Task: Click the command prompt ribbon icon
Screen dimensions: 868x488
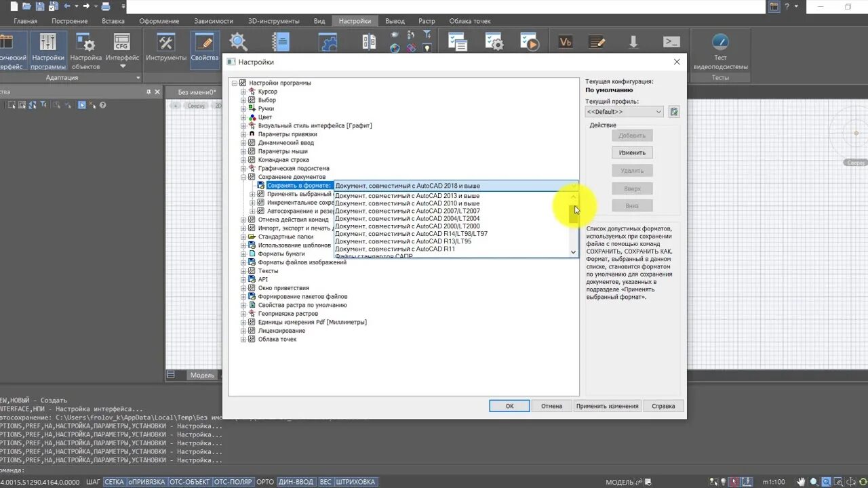Action: (x=671, y=42)
